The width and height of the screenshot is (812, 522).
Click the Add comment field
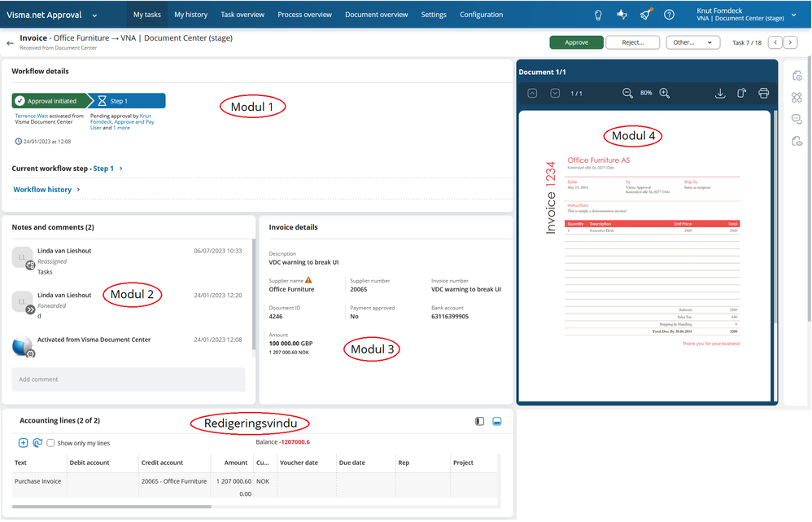click(x=129, y=379)
